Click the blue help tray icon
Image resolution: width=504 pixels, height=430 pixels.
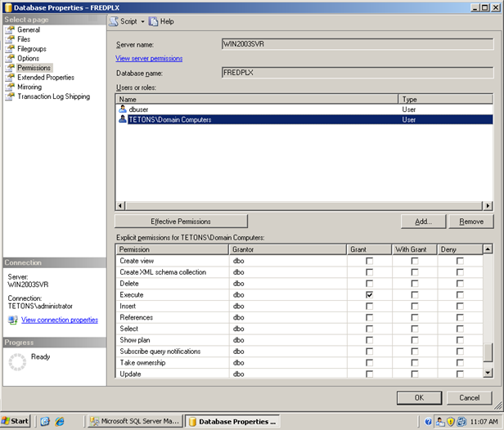tap(428, 421)
